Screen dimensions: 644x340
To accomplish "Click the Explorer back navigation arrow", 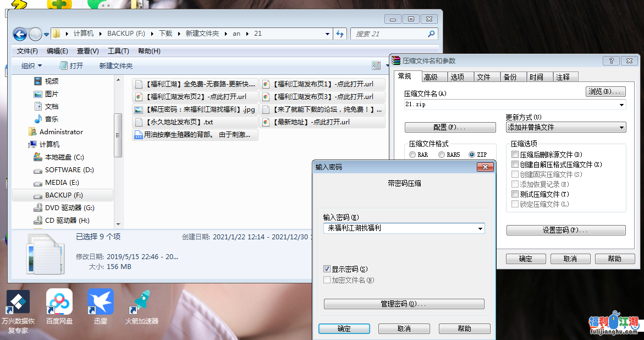I will [20, 34].
